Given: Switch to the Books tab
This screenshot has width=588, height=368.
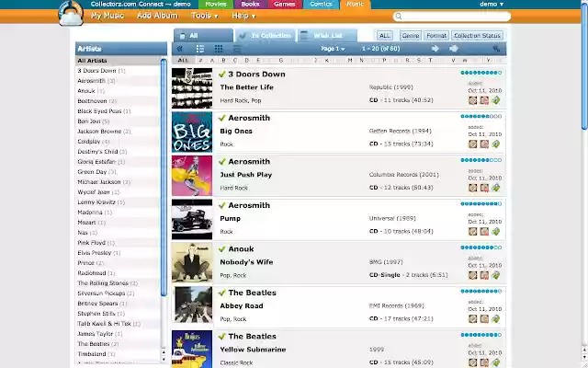Looking at the screenshot, I should click(x=250, y=4).
